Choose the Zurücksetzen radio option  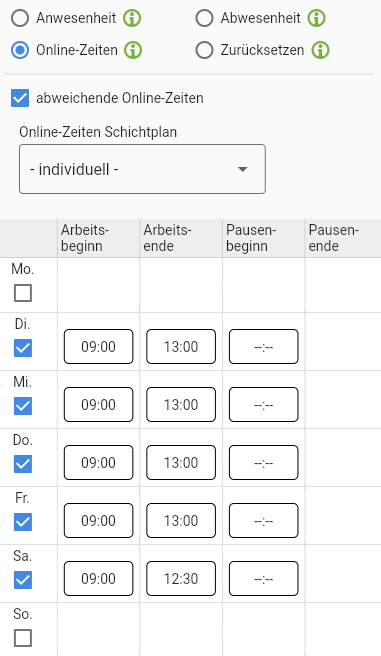[205, 50]
